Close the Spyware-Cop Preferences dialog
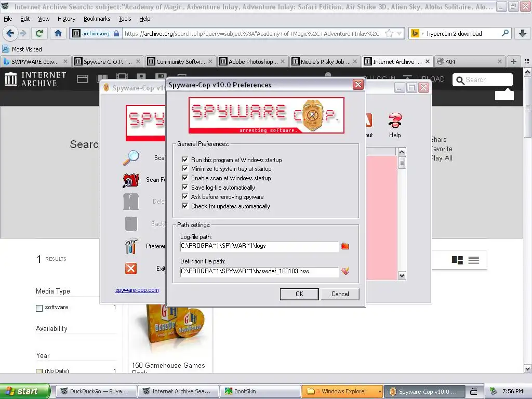This screenshot has width=532, height=399. [x=358, y=85]
